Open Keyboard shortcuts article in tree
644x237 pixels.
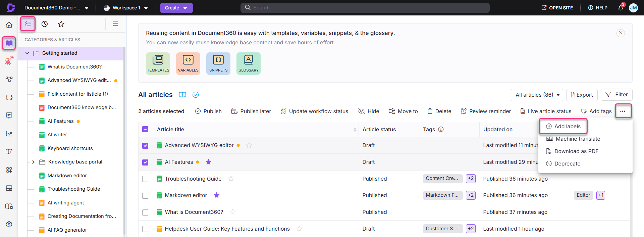click(x=70, y=148)
